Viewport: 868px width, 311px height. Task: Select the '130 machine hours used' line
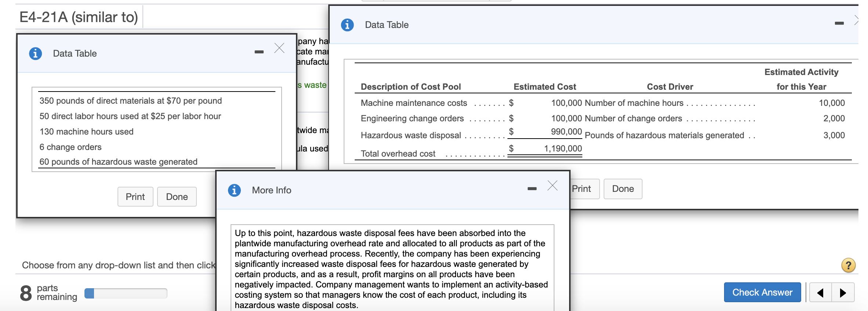(x=87, y=132)
